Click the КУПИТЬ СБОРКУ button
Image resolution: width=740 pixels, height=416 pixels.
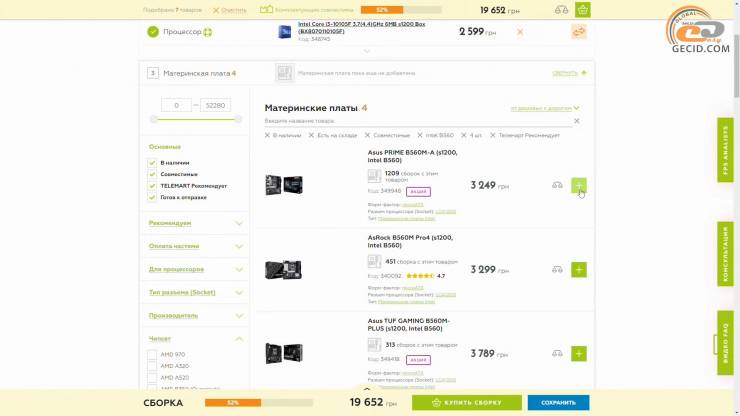(x=466, y=403)
